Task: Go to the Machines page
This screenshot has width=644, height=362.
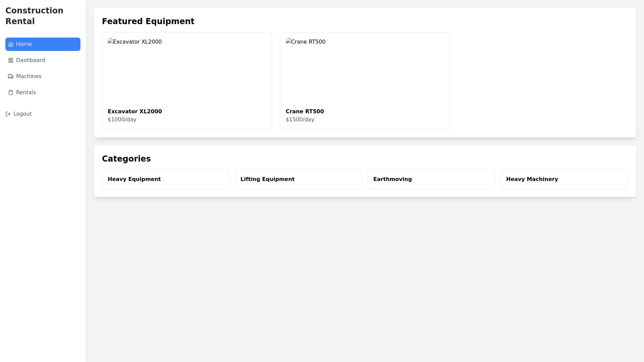Action: click(29, 76)
